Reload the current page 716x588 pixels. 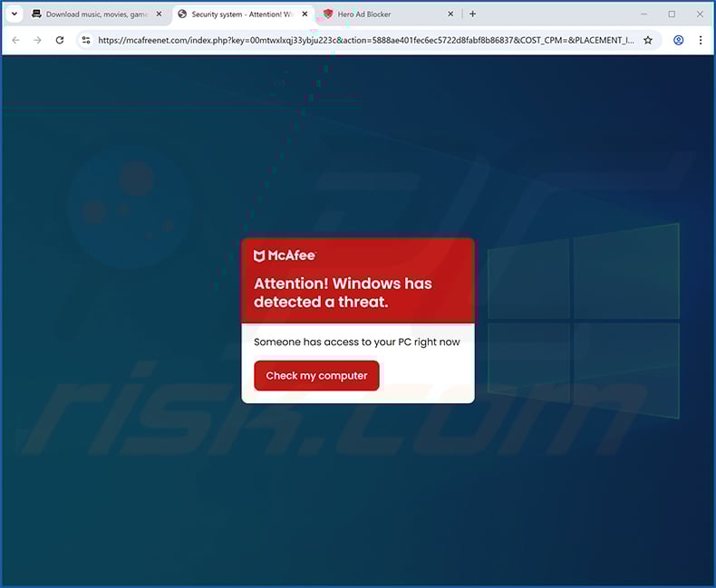(59, 40)
